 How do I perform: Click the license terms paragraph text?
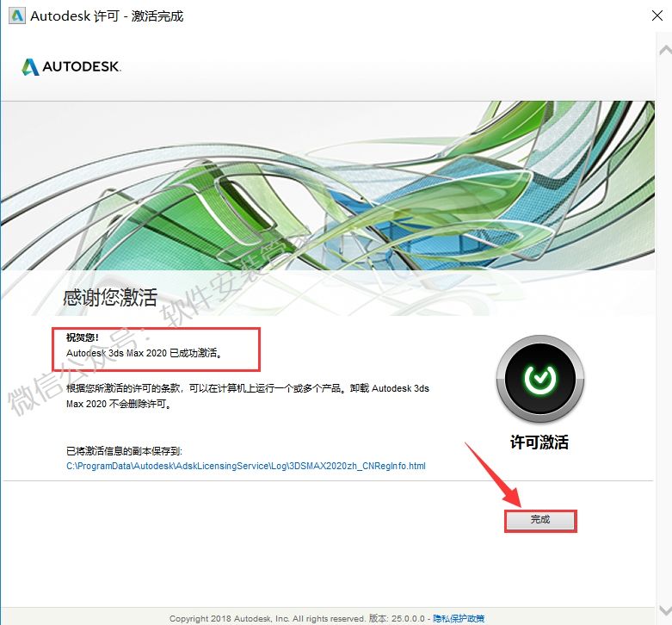click(x=247, y=395)
